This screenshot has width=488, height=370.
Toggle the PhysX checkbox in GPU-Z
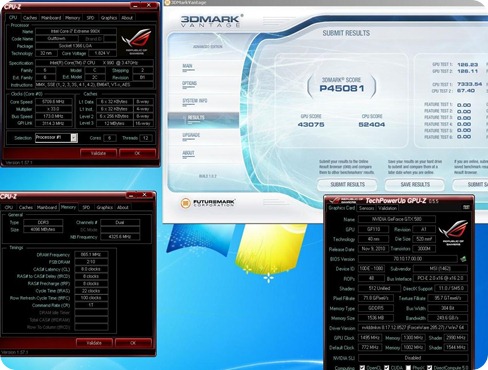click(408, 368)
